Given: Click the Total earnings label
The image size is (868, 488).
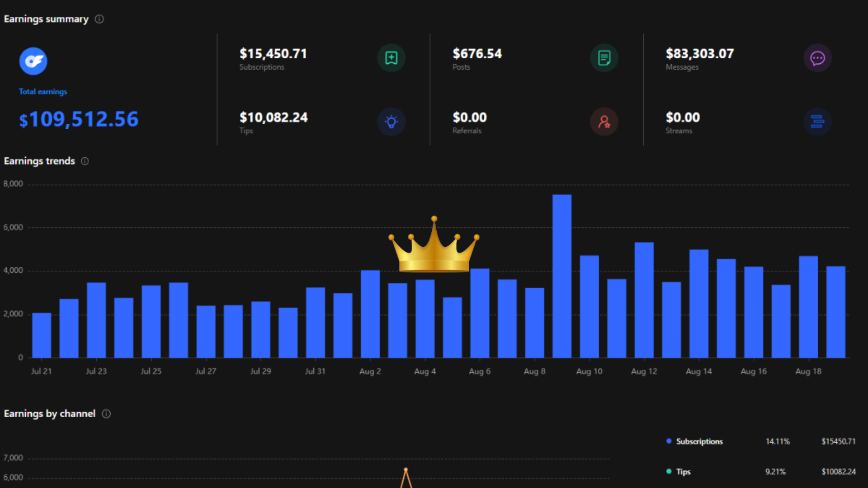Looking at the screenshot, I should click(43, 92).
